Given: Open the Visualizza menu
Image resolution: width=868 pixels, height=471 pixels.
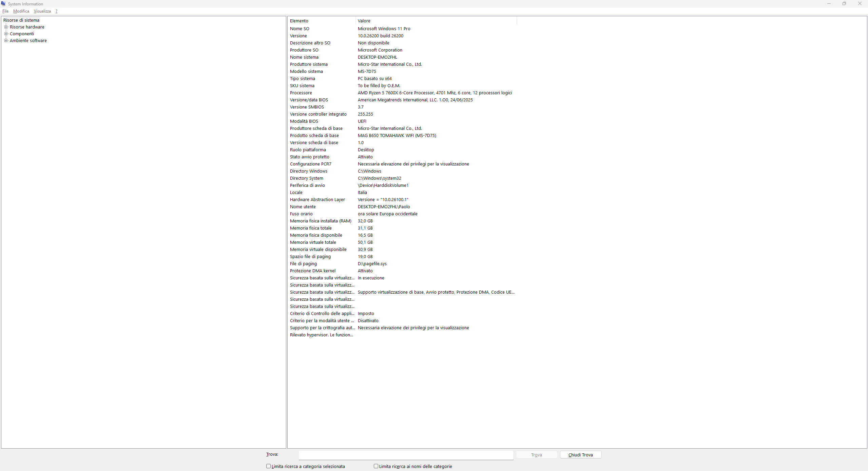Looking at the screenshot, I should click(42, 11).
